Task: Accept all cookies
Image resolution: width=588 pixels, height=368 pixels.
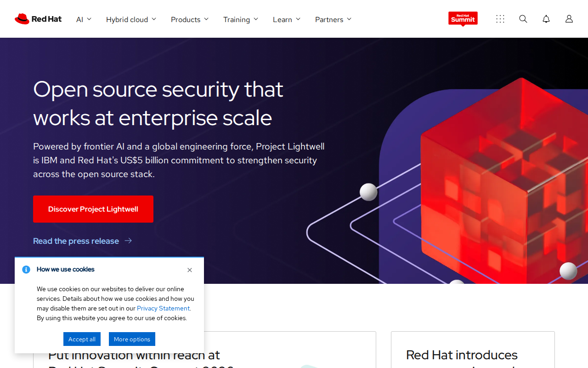Action: click(x=82, y=339)
